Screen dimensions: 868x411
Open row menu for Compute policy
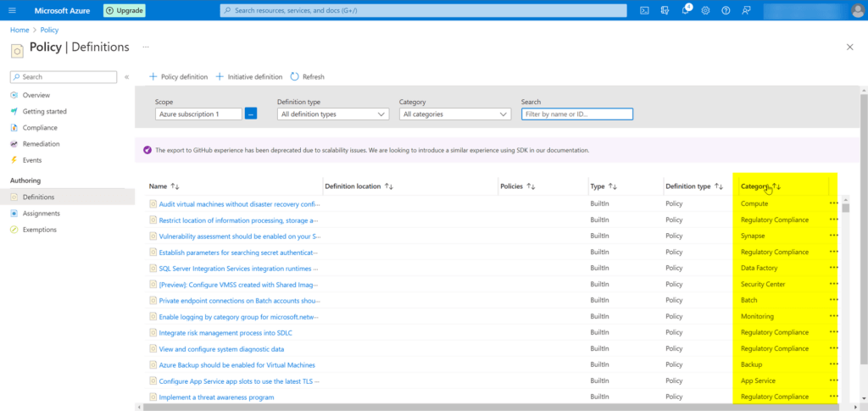tap(834, 203)
